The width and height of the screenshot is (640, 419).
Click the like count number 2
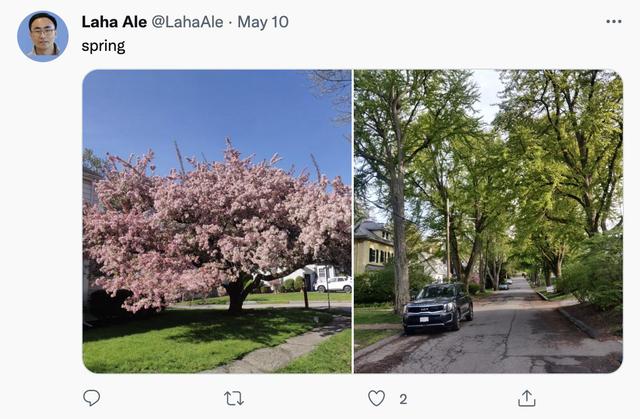(x=403, y=399)
